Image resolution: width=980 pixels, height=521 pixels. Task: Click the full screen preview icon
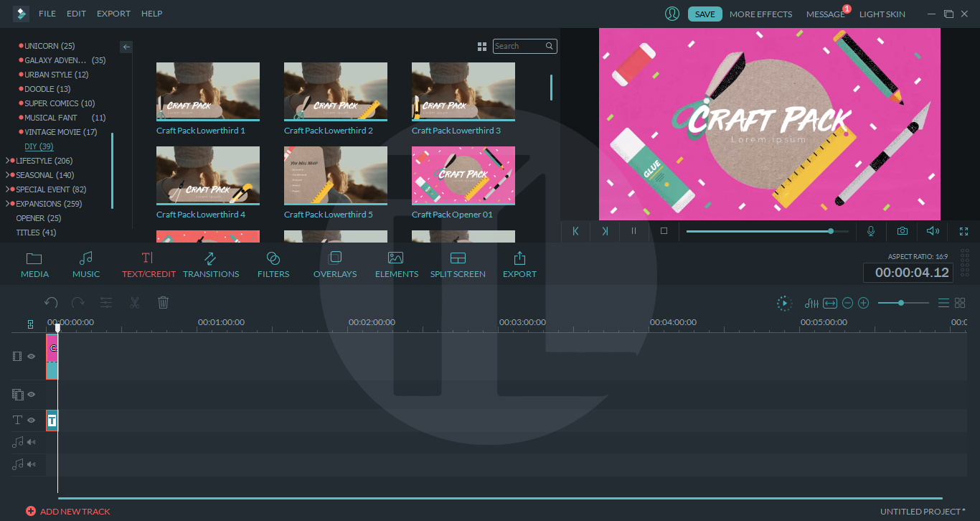point(963,231)
